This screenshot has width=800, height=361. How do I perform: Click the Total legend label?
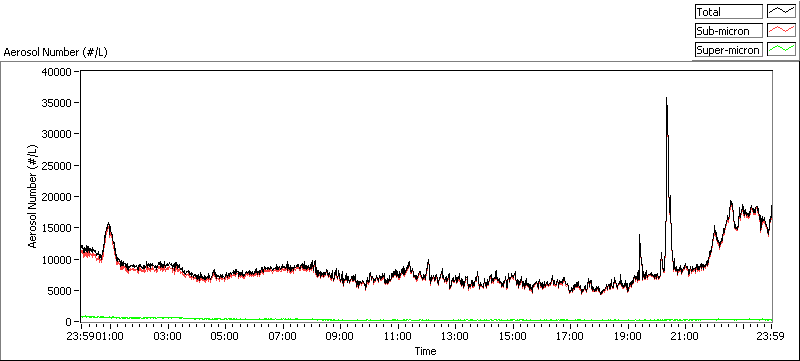click(729, 12)
